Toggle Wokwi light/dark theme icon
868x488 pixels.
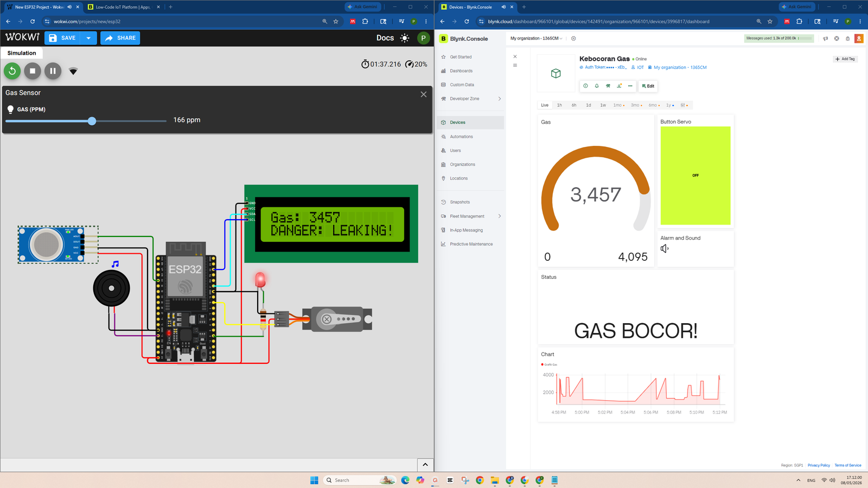[x=405, y=38]
